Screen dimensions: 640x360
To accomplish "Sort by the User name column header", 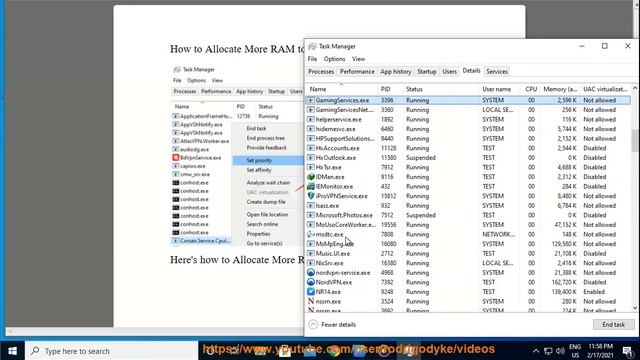I will click(500, 89).
